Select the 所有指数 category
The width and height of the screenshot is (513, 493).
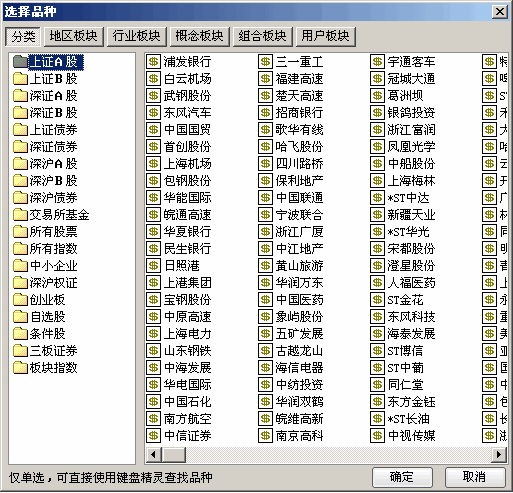53,249
